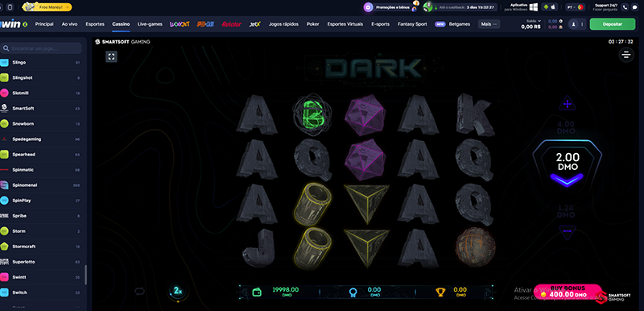Select the Cassino tab

coord(122,24)
